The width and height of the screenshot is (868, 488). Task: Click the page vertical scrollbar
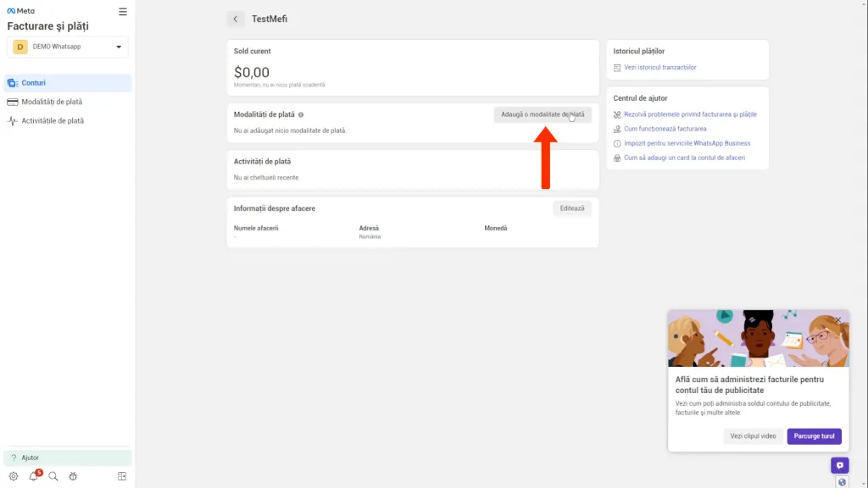[x=864, y=244]
